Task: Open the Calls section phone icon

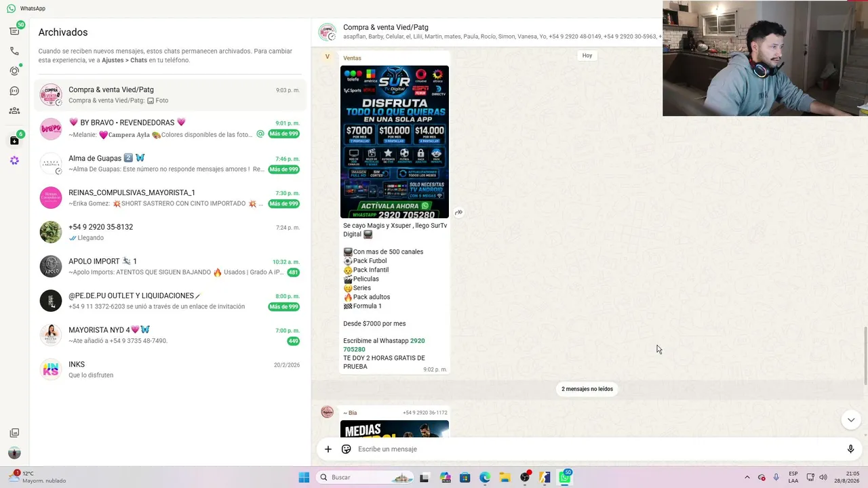Action: (14, 51)
